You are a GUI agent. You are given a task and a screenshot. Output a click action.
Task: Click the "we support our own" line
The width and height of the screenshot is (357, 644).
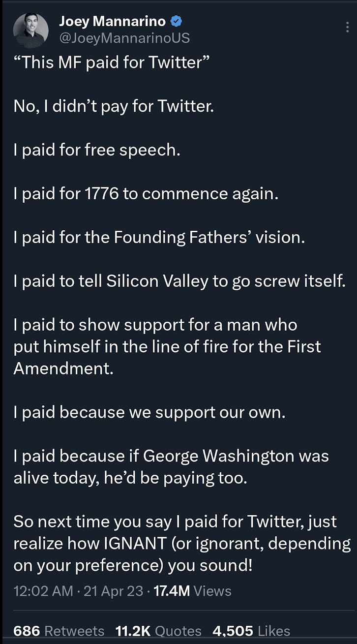coord(149,412)
